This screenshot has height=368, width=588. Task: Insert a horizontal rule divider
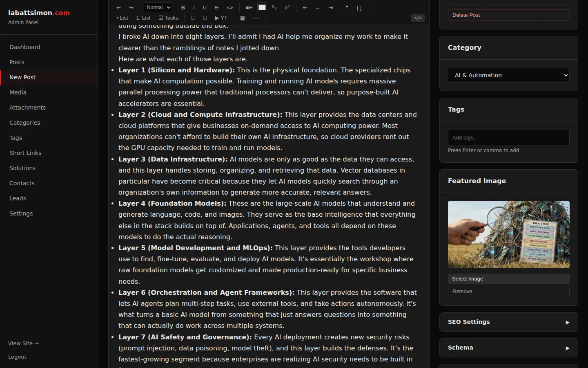pos(256,18)
